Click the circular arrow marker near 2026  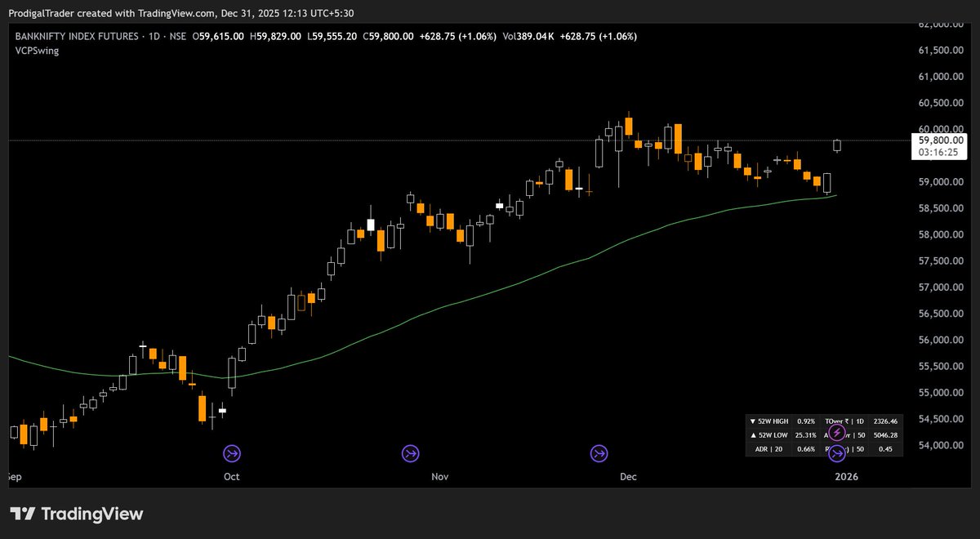click(837, 454)
